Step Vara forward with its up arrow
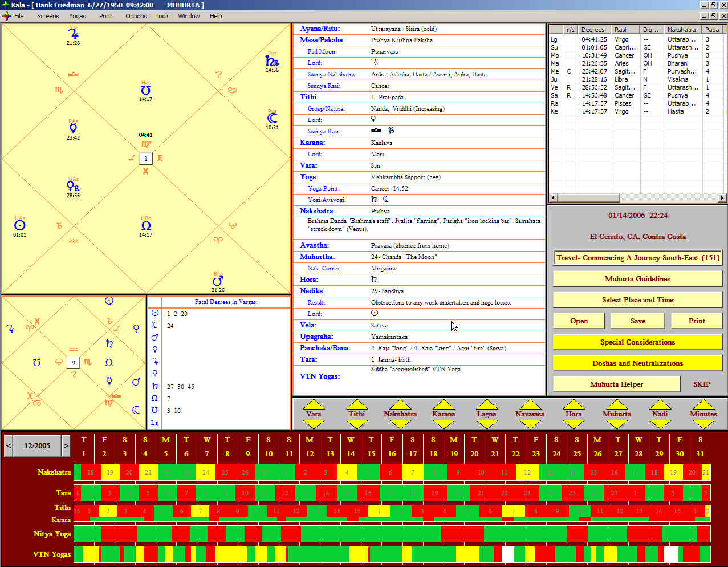 point(313,404)
